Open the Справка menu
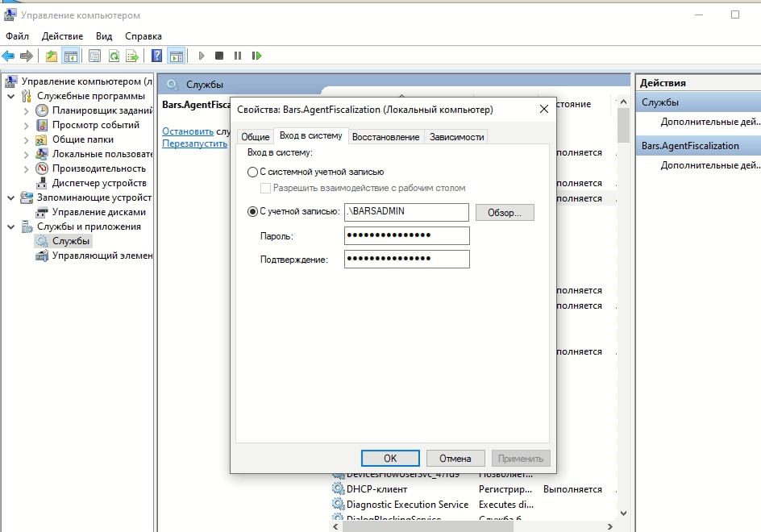This screenshot has height=532, width=761. [x=143, y=36]
